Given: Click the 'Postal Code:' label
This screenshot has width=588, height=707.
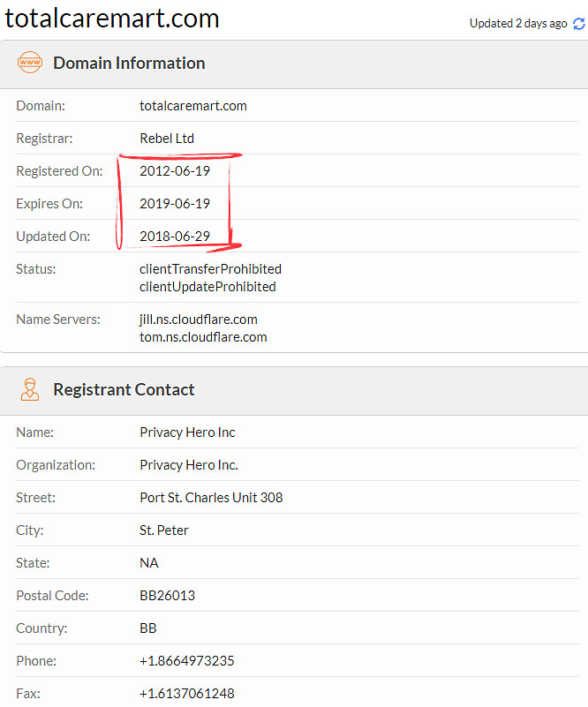Looking at the screenshot, I should 52,596.
